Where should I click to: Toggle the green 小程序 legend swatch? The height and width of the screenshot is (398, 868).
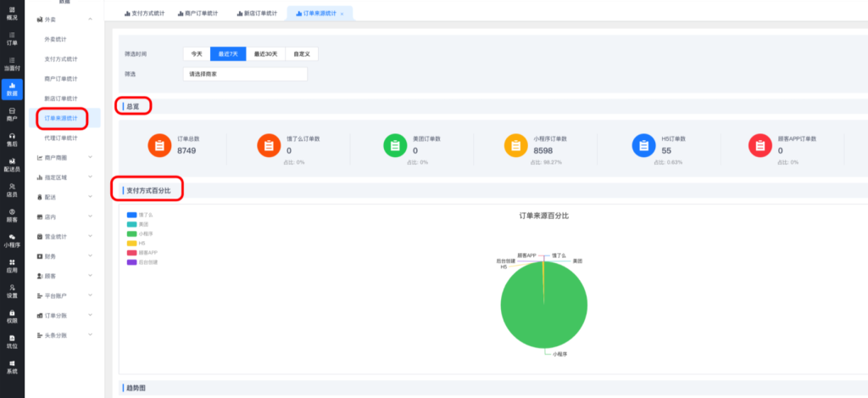point(131,233)
